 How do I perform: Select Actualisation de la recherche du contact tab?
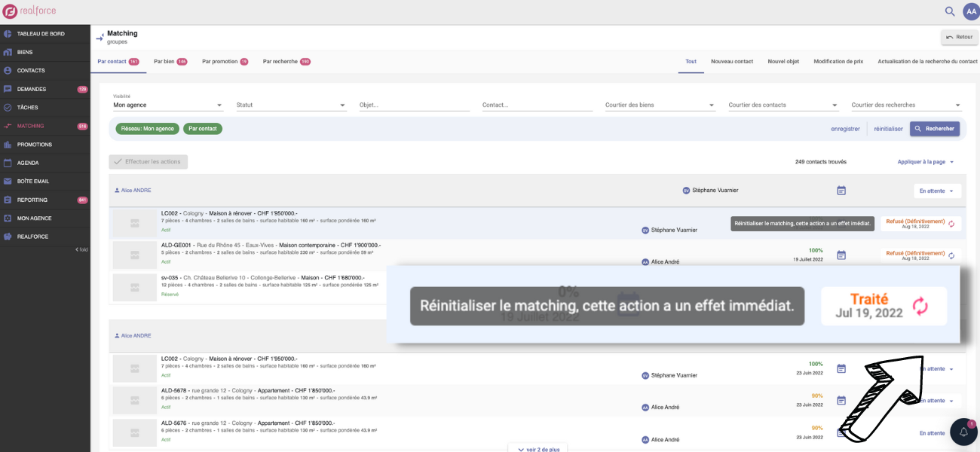pos(928,62)
